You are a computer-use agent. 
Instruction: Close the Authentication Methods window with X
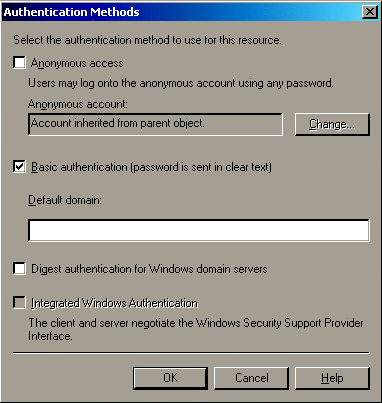tap(370, 12)
